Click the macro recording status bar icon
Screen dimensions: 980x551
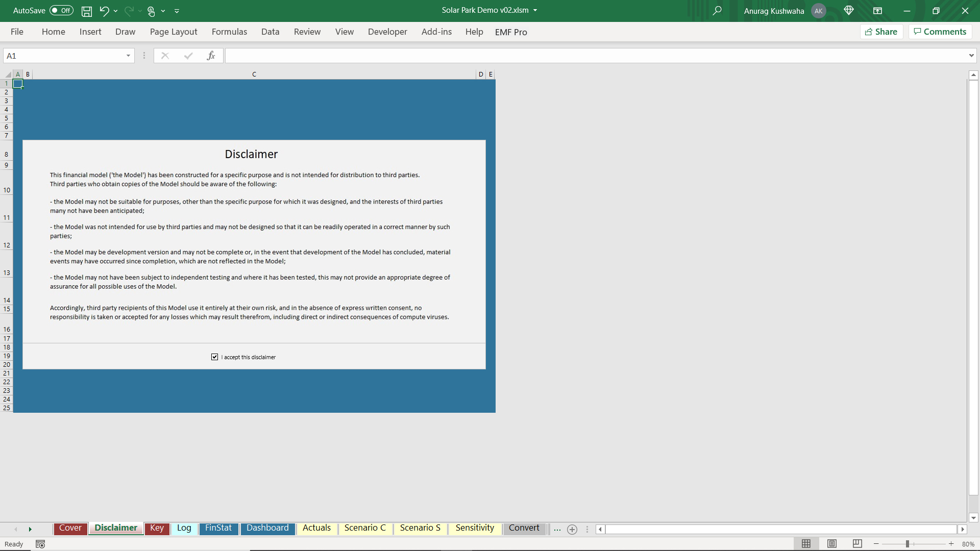click(x=40, y=544)
